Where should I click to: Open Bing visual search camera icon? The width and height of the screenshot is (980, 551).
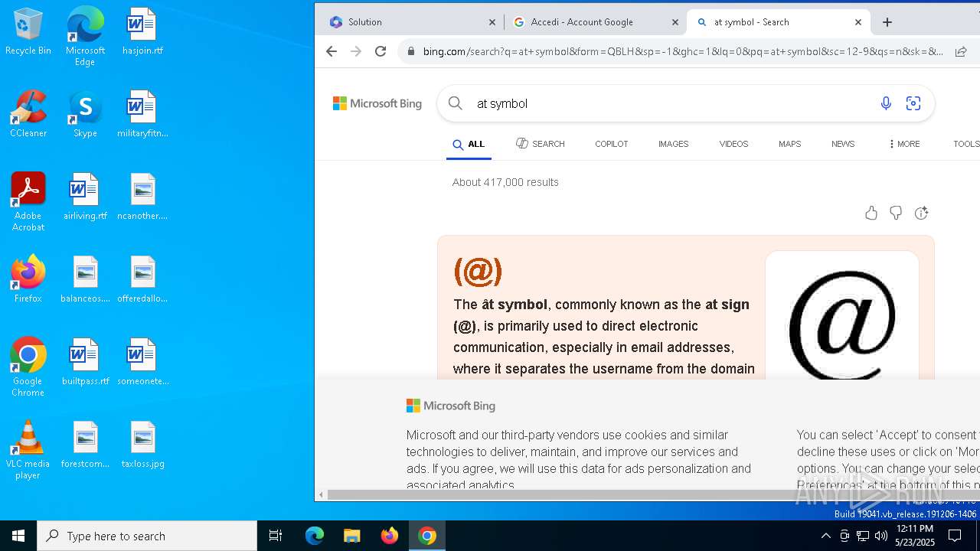pyautogui.click(x=913, y=103)
